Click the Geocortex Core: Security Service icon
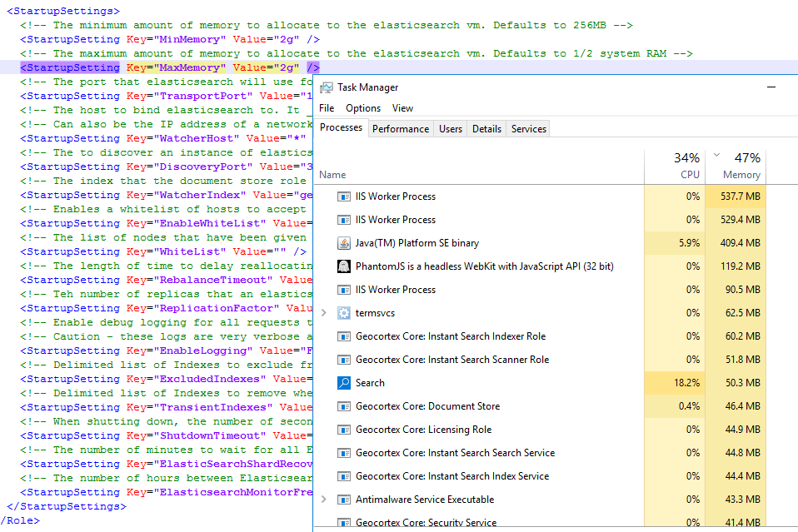 pos(344,522)
